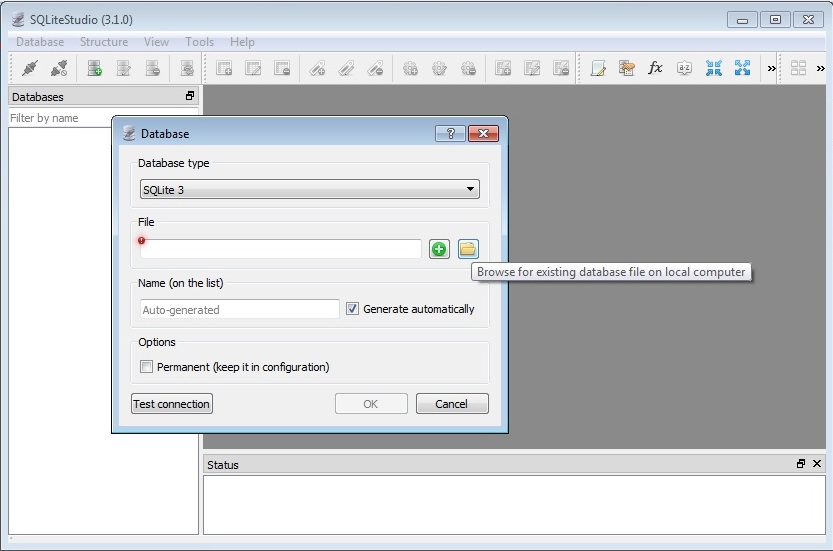The height and width of the screenshot is (551, 833).
Task: Open the DDL history icon
Action: 627,68
